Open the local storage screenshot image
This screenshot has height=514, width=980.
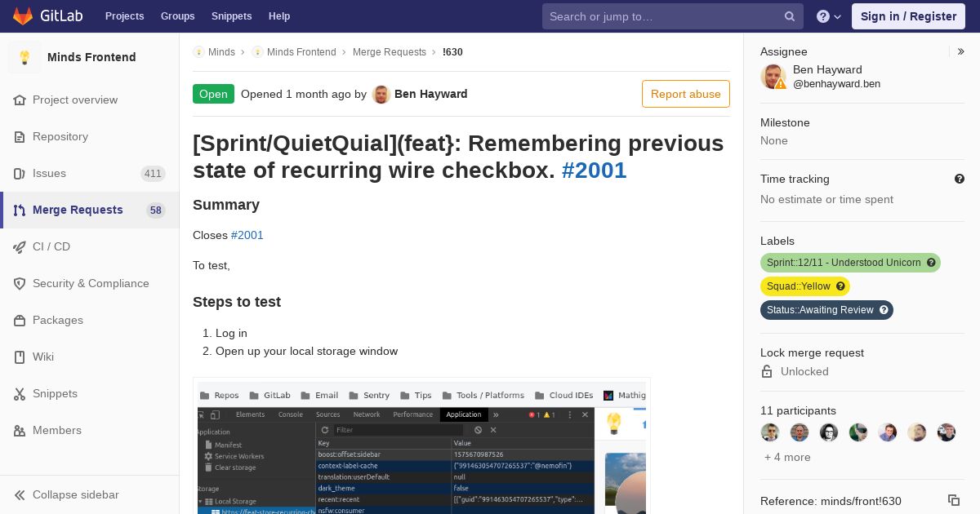pos(421,445)
